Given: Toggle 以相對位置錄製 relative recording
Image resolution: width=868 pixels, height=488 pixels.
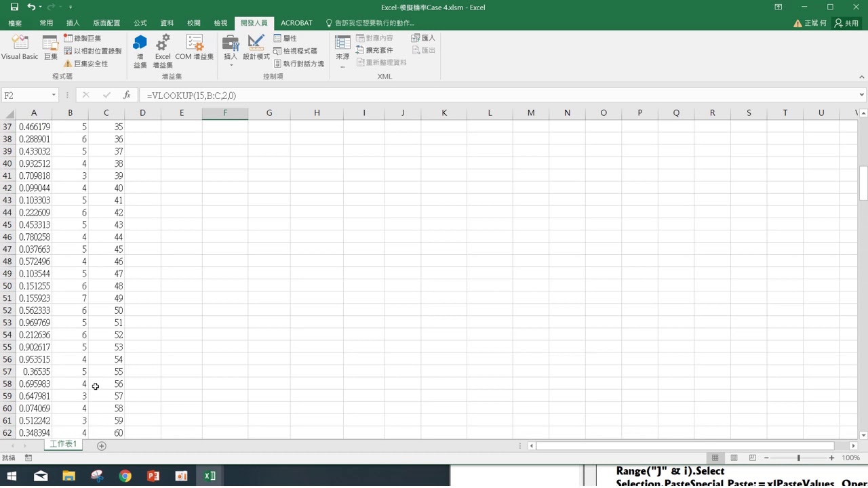Looking at the screenshot, I should click(x=93, y=51).
